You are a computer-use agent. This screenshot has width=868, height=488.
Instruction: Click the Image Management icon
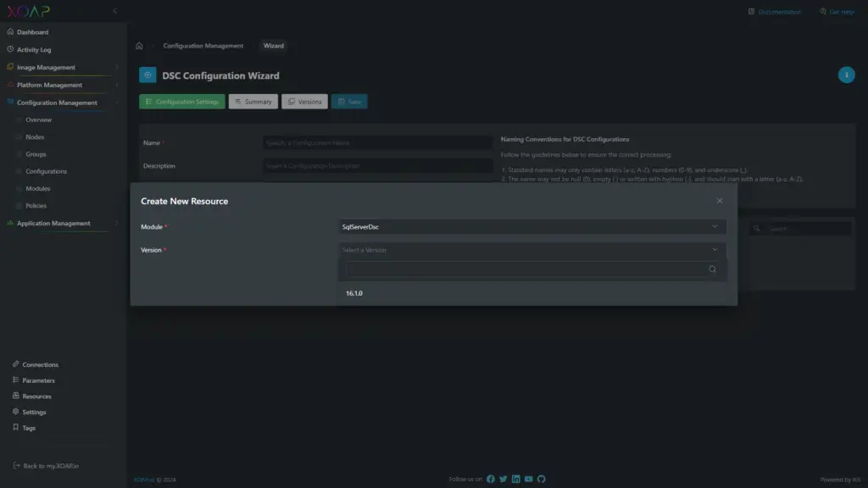pyautogui.click(x=10, y=67)
